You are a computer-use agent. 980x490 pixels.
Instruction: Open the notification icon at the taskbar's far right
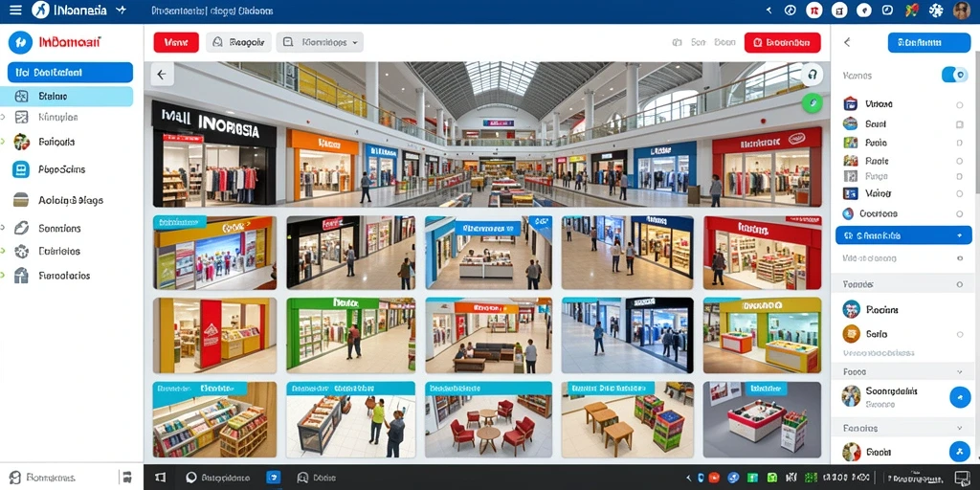coord(962,478)
